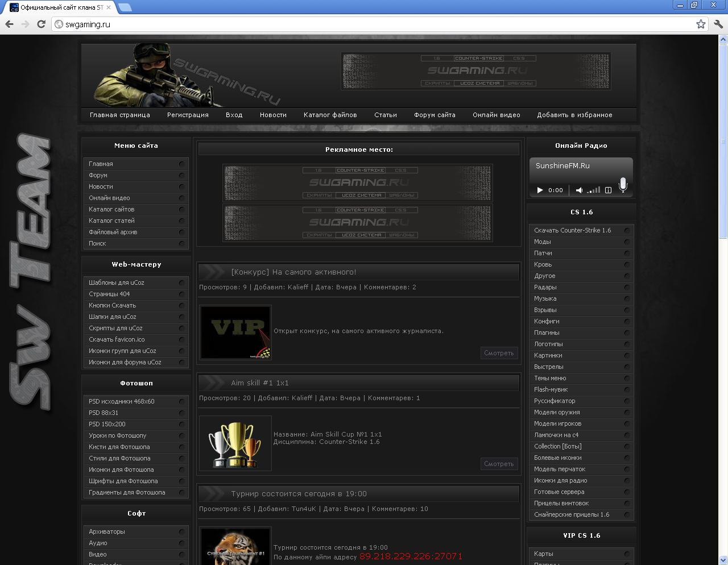Mute the online radio speaker icon
Viewport: 728px width, 565px height.
point(579,190)
